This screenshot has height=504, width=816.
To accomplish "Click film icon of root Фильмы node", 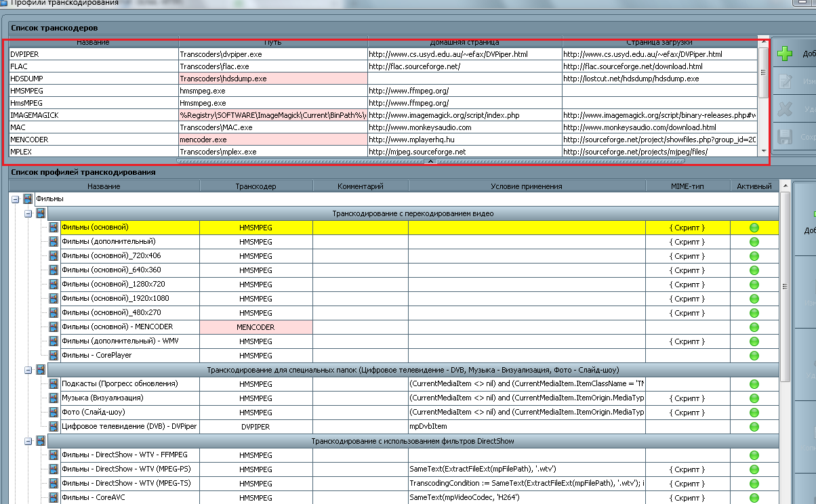I will pos(28,199).
